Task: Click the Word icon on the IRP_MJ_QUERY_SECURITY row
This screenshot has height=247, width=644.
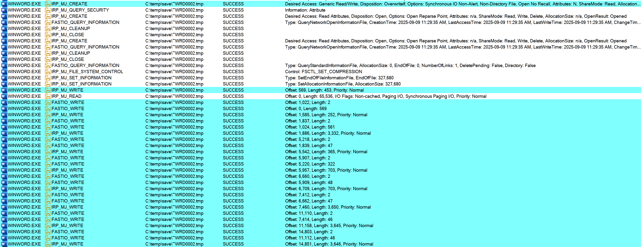Action: (x=4, y=10)
